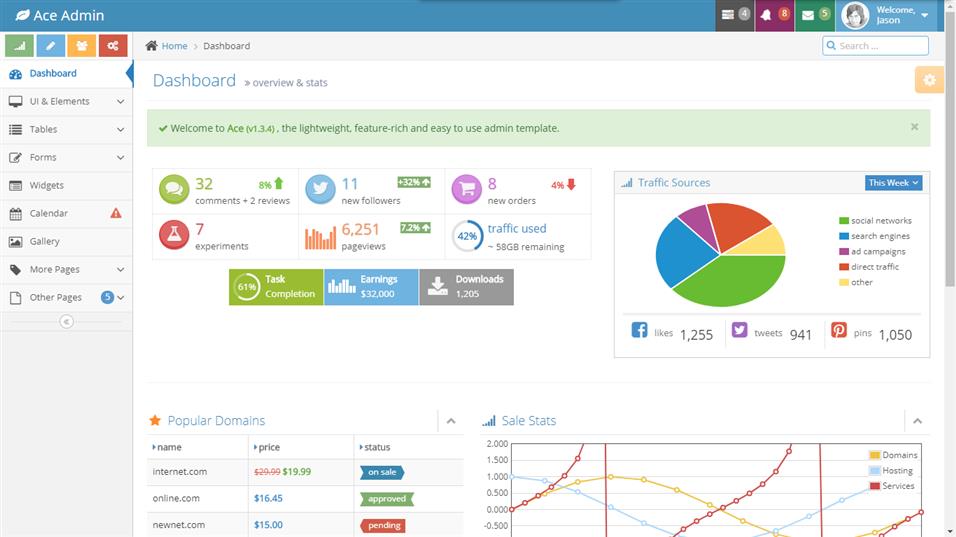The height and width of the screenshot is (537, 956).
Task: Click the $16.45 price value
Action: (x=268, y=498)
